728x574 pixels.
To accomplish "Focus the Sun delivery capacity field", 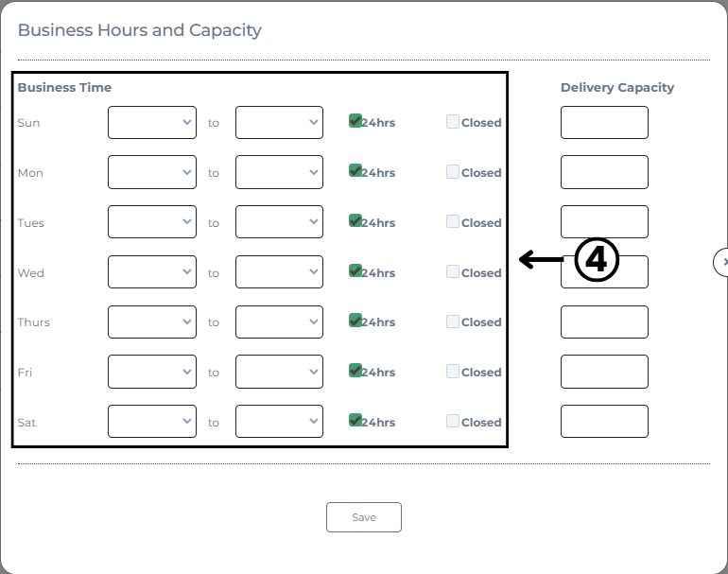I will click(604, 122).
